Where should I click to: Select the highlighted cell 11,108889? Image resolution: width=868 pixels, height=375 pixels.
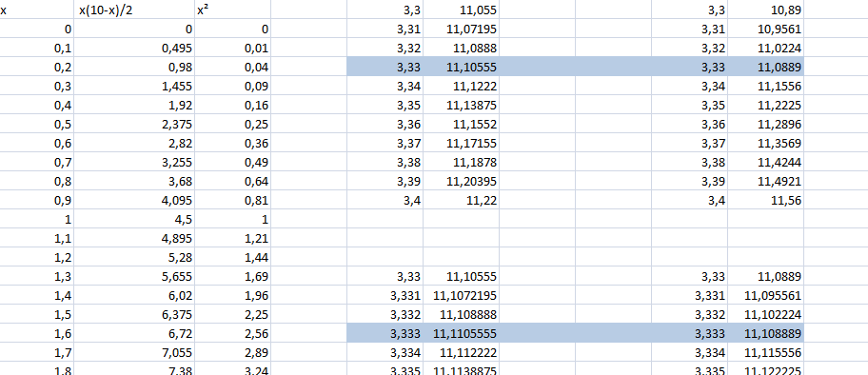pos(765,333)
